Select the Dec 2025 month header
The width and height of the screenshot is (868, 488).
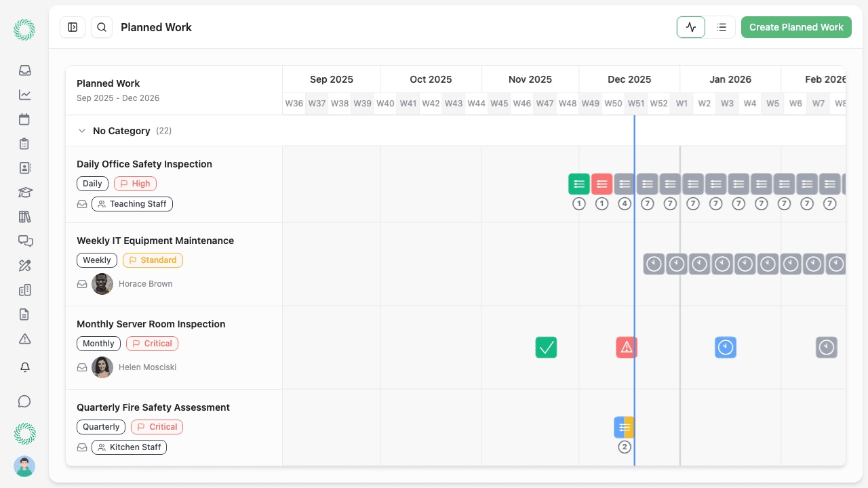(629, 79)
